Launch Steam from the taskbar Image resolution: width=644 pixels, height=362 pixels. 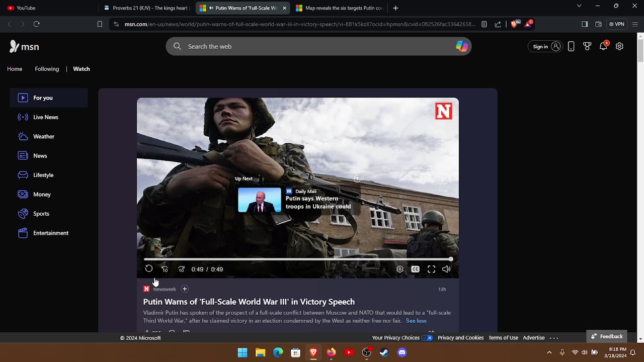pyautogui.click(x=384, y=352)
